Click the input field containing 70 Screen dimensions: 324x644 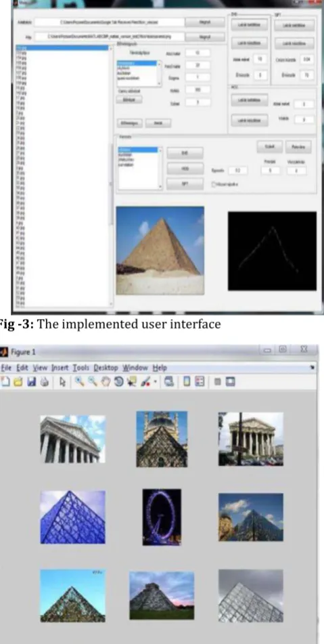point(307,74)
